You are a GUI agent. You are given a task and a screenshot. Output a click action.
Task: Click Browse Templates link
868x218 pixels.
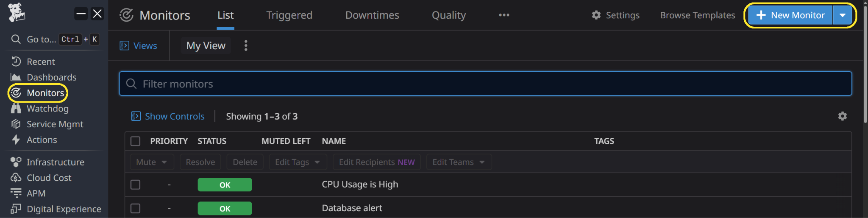coord(698,15)
